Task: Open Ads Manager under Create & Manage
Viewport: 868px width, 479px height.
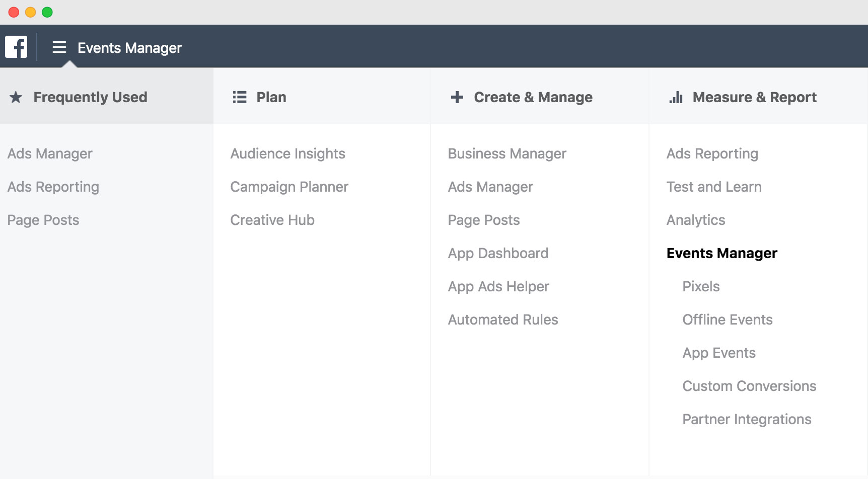Action: pyautogui.click(x=490, y=187)
